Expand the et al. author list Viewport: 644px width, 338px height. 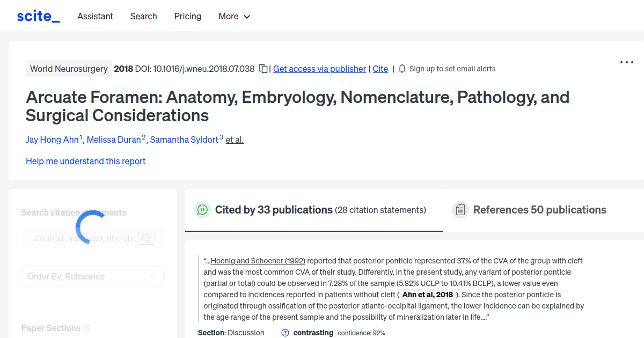click(234, 139)
